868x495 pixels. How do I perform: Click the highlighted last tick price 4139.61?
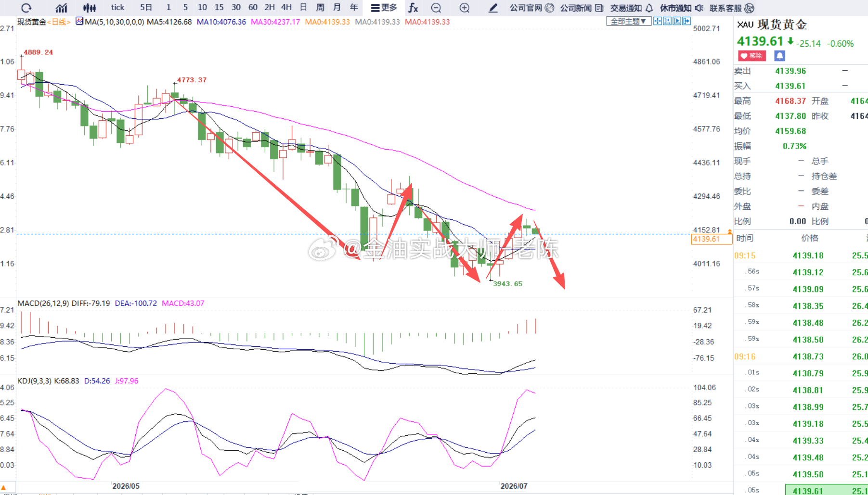pyautogui.click(x=808, y=491)
